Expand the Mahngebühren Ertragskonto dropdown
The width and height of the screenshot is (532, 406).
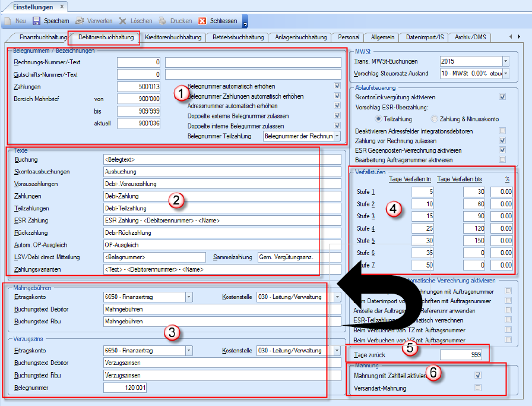[188, 297]
